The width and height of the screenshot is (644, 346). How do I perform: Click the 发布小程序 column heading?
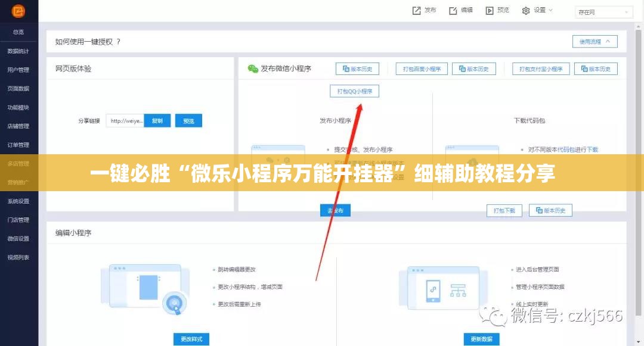[x=336, y=120]
